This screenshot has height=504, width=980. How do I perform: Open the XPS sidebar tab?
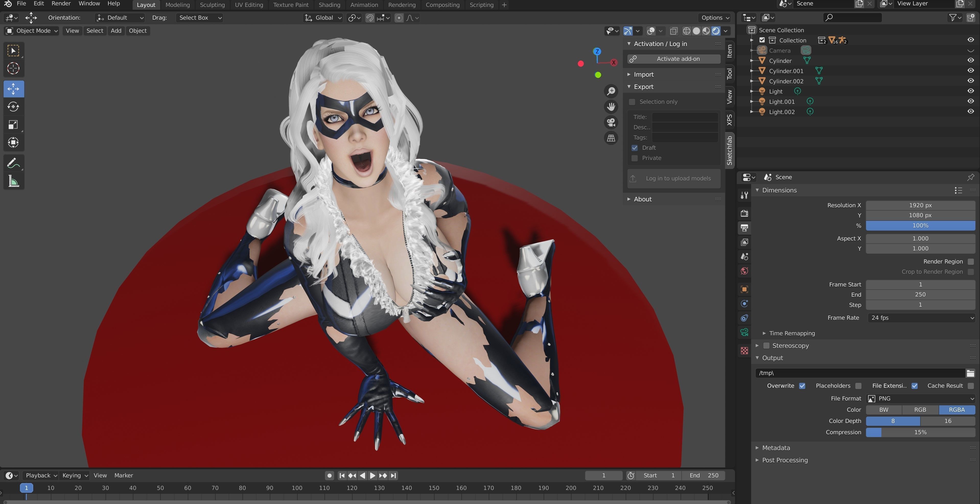click(729, 120)
